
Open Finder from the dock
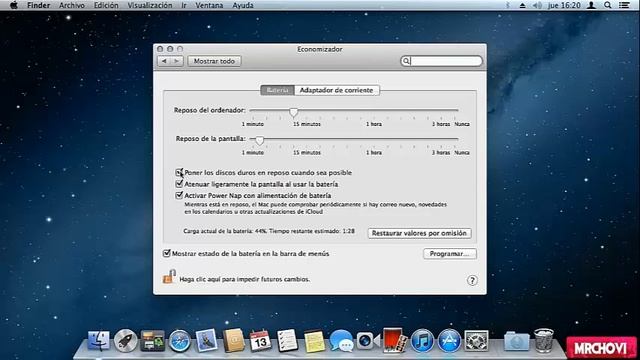click(x=98, y=340)
